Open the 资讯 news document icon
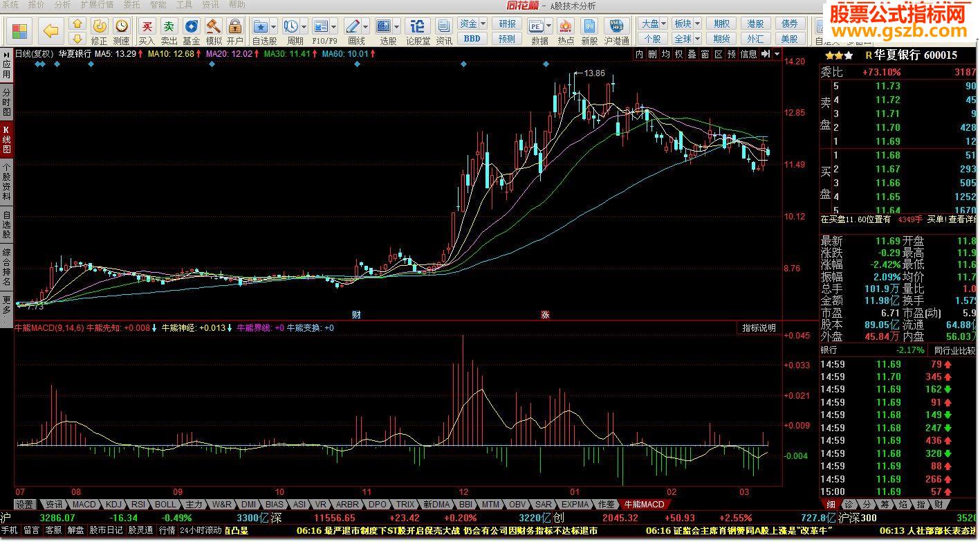This screenshot has height=542, width=980. pyautogui.click(x=444, y=32)
